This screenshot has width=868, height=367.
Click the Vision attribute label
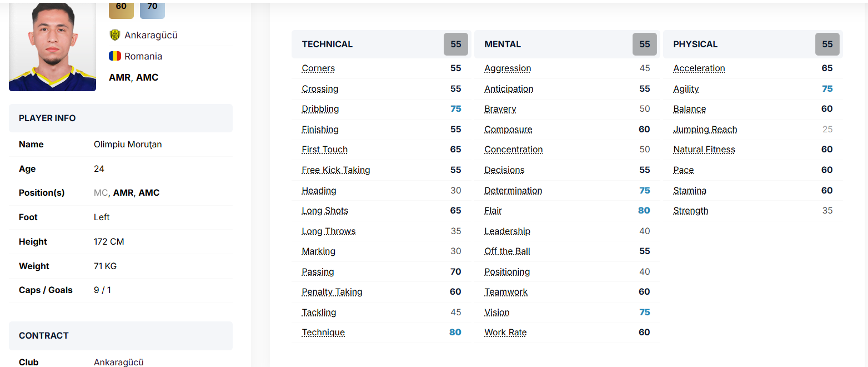click(x=497, y=313)
